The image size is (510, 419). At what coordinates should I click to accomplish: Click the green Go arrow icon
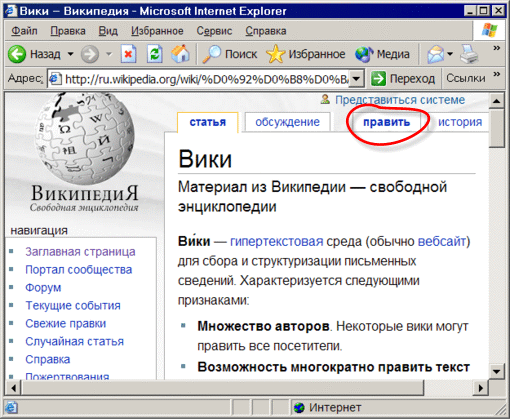378,79
